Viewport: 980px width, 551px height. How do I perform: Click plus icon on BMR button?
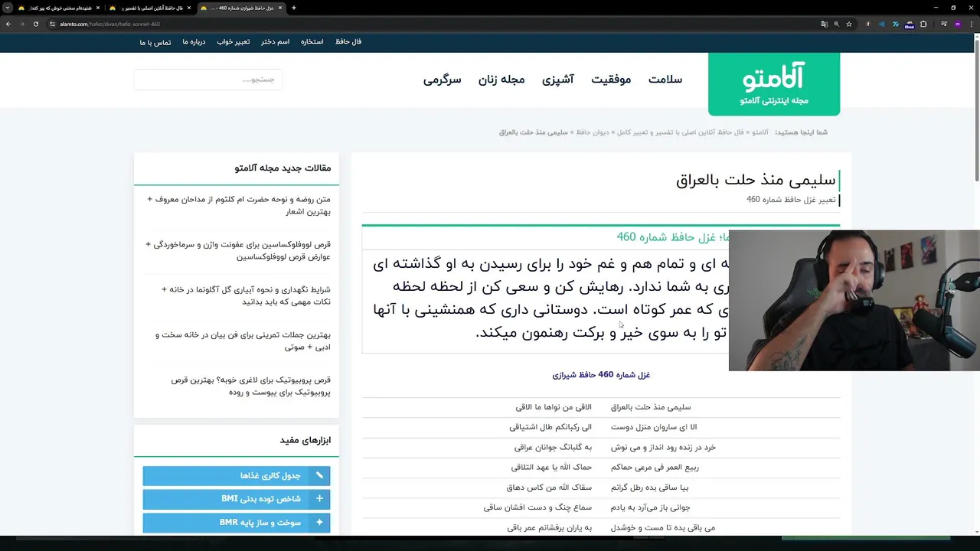coord(319,523)
